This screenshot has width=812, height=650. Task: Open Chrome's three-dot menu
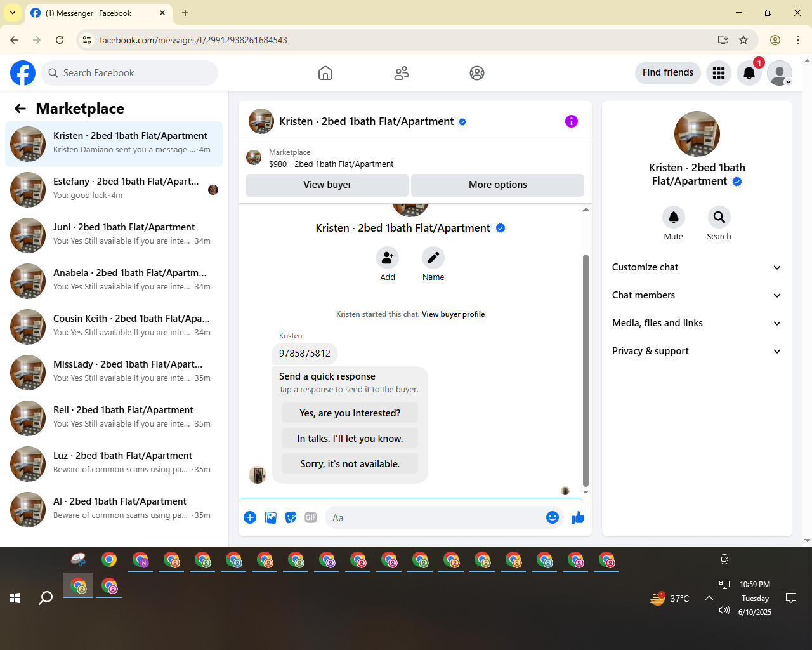pos(798,40)
